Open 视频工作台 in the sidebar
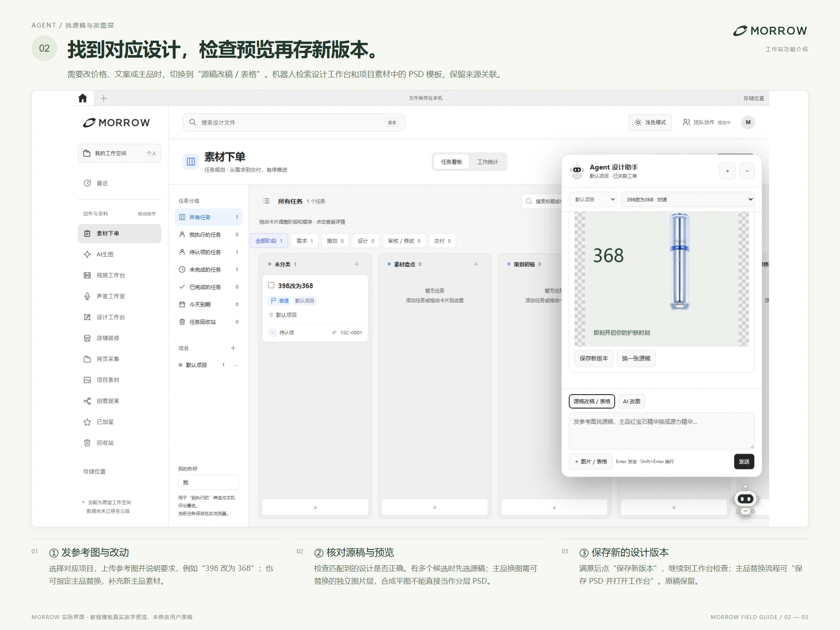 pyautogui.click(x=119, y=275)
